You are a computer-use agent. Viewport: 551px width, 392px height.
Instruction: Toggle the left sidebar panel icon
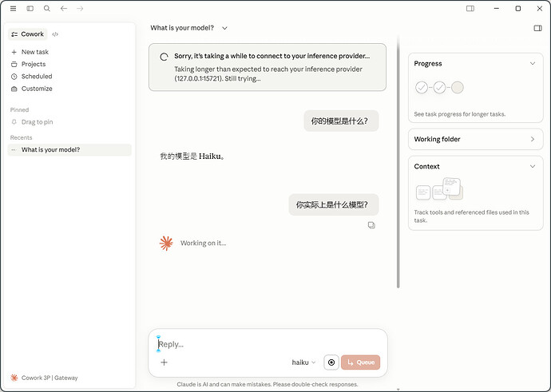[30, 9]
